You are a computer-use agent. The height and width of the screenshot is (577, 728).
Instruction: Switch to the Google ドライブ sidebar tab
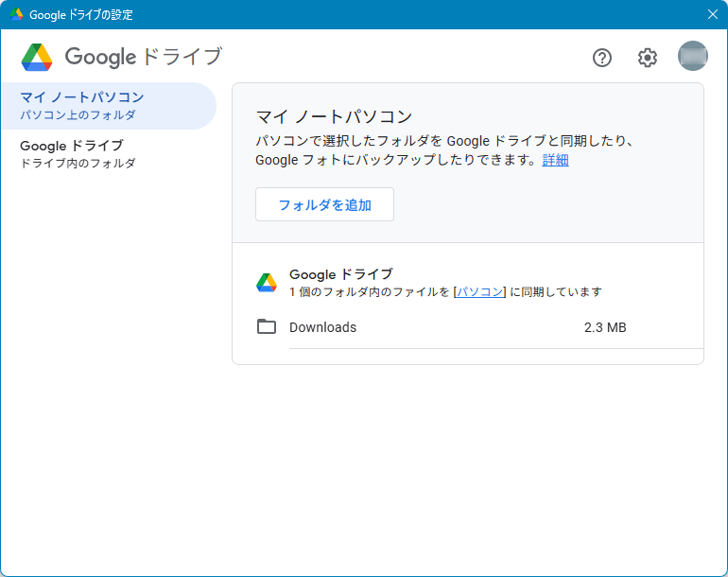pyautogui.click(x=109, y=154)
